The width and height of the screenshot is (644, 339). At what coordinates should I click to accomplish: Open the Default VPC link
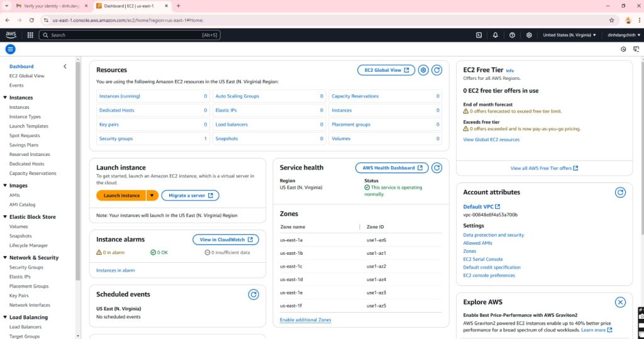(x=481, y=207)
